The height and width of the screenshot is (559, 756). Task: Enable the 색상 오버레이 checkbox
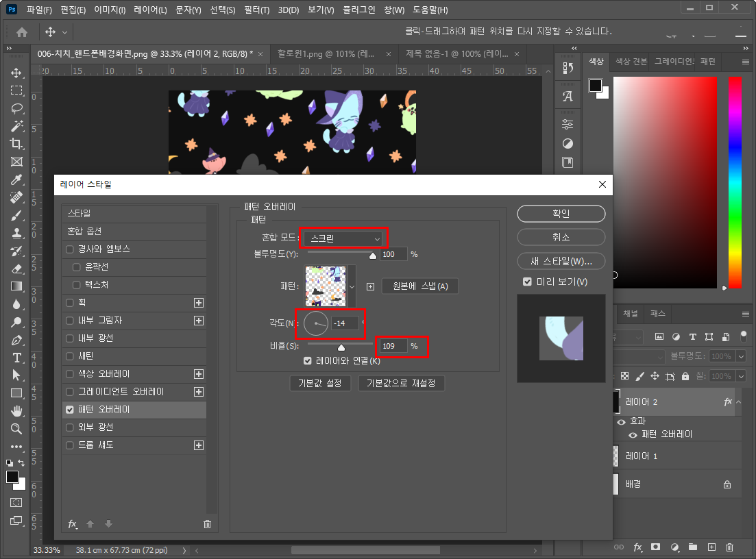(x=70, y=374)
